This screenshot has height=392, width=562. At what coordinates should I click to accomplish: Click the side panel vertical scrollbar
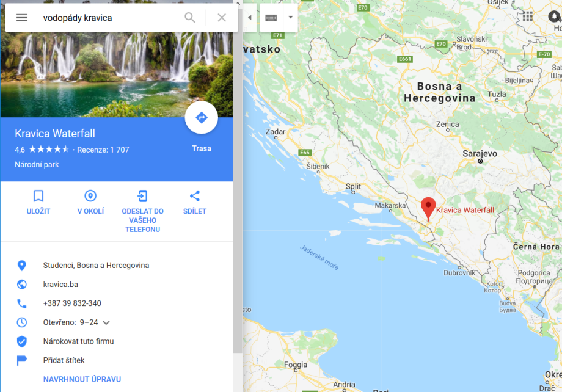point(238,194)
